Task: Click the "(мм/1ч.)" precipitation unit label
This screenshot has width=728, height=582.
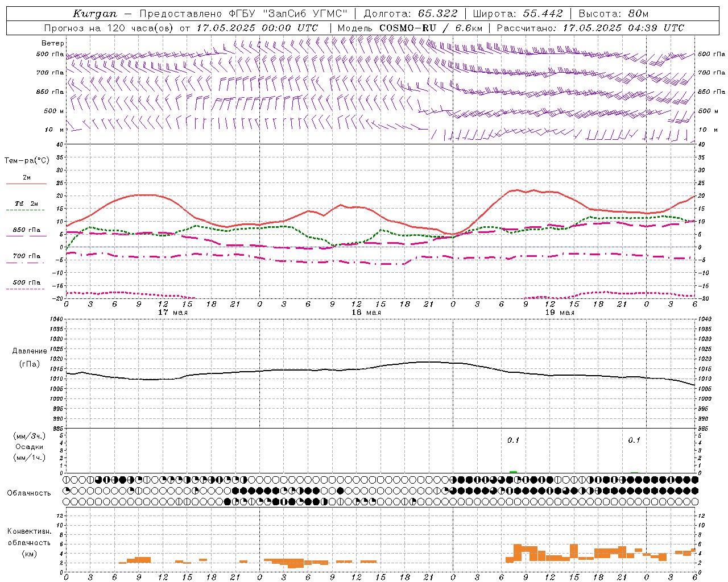Action: tap(30, 457)
